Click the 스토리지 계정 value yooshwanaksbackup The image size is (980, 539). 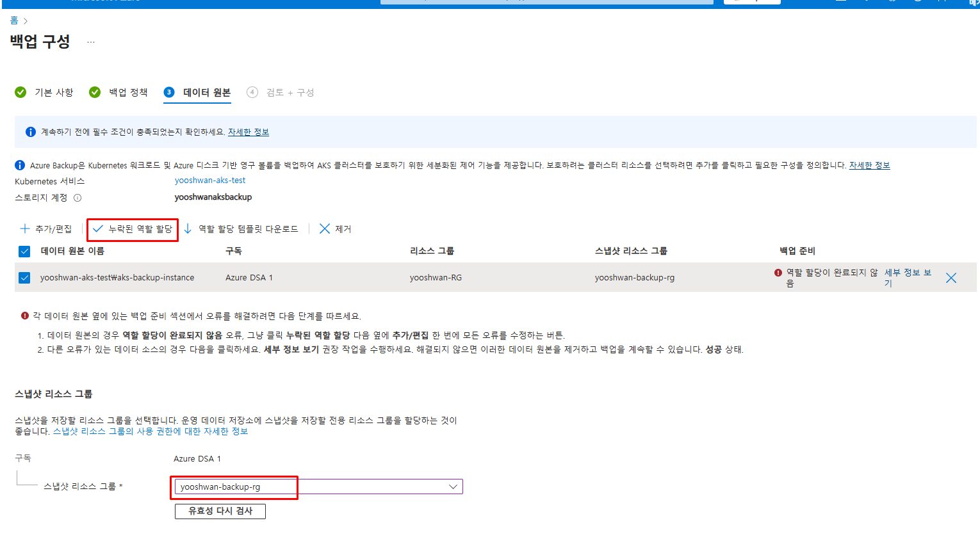(x=213, y=197)
